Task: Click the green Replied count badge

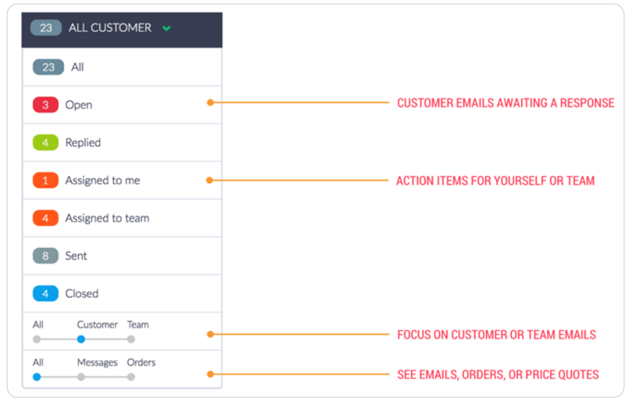Action: (x=46, y=143)
